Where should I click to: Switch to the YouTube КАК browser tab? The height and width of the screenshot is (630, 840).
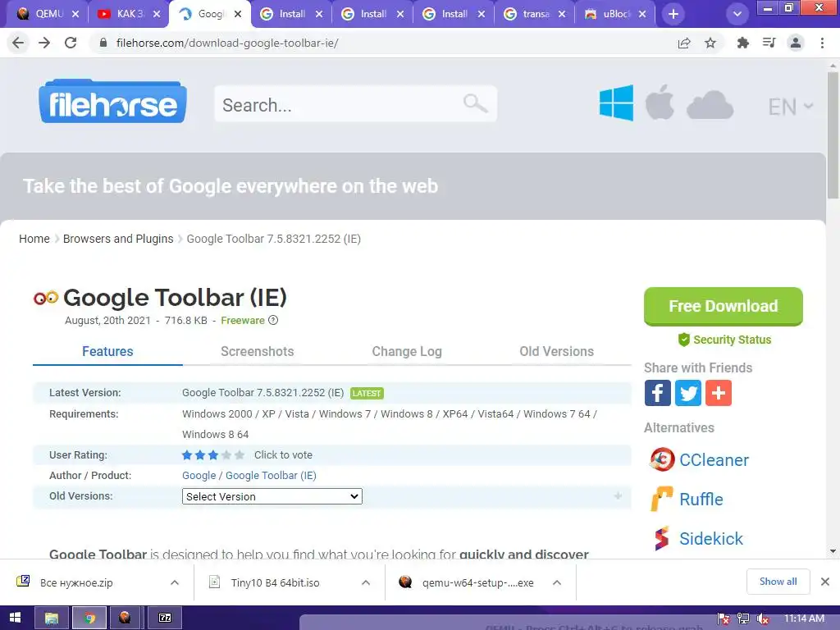(127, 14)
